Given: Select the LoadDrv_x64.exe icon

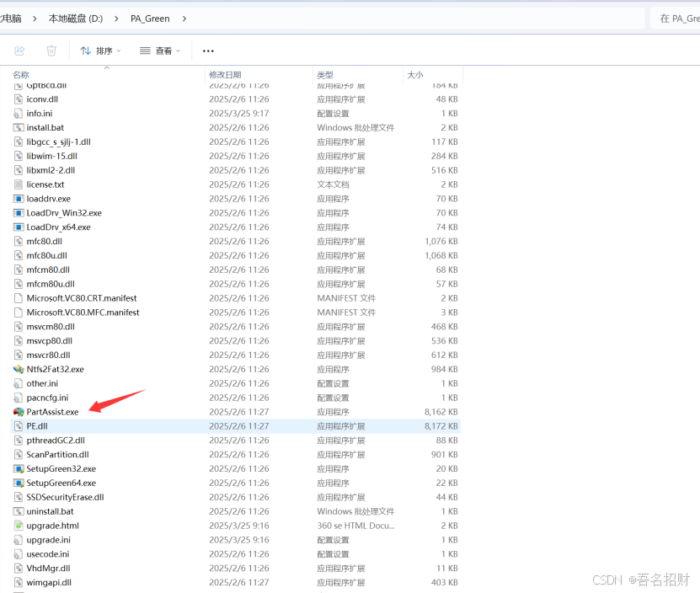Looking at the screenshot, I should click(19, 227).
